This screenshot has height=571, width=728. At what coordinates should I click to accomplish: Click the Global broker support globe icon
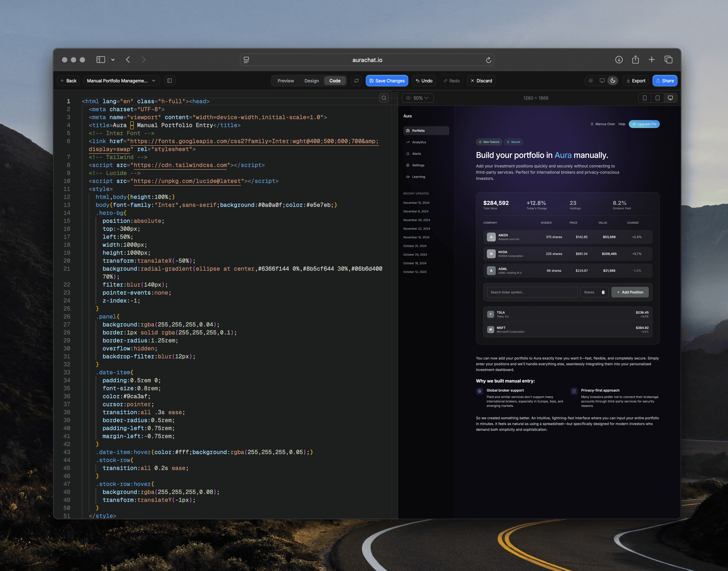(479, 391)
